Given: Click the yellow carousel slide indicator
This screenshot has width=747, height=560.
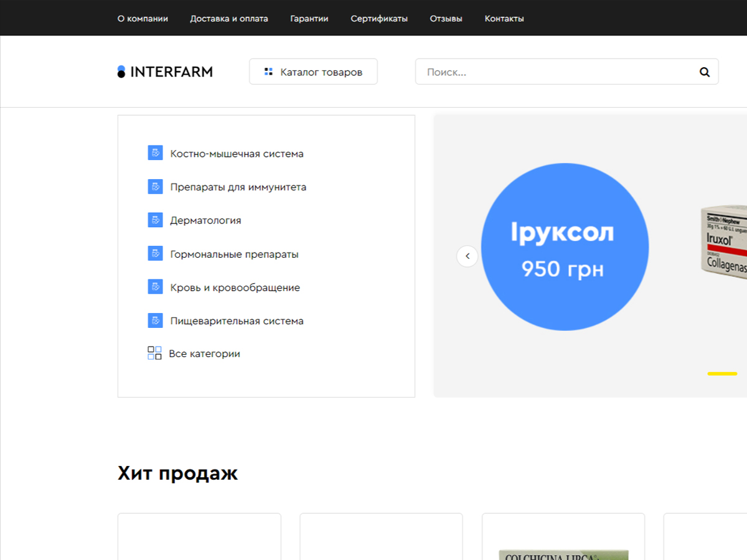Looking at the screenshot, I should point(721,373).
